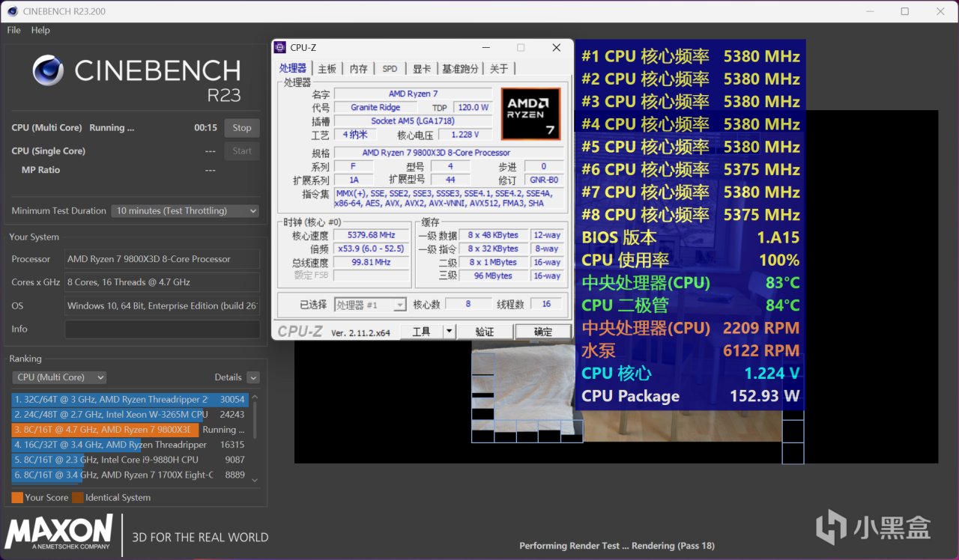
Task: Minimize the Cinebench window
Action: pyautogui.click(x=870, y=11)
